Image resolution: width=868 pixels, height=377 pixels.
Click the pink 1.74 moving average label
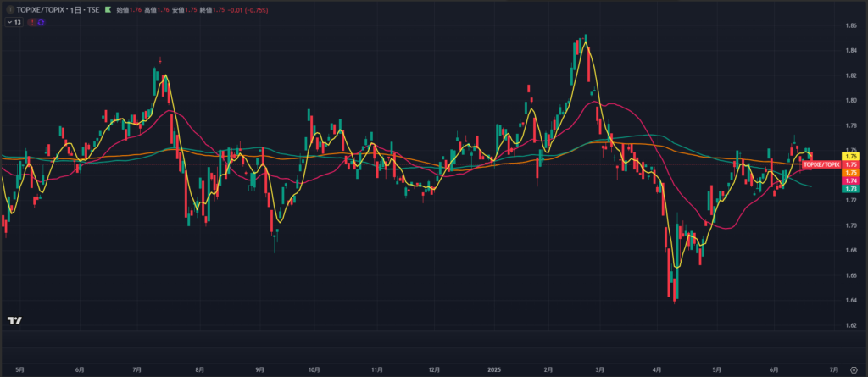[x=849, y=181]
